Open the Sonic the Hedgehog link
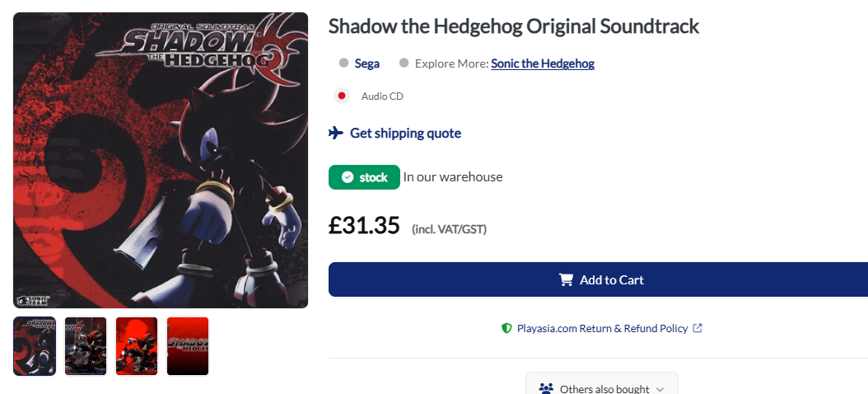 click(x=543, y=63)
